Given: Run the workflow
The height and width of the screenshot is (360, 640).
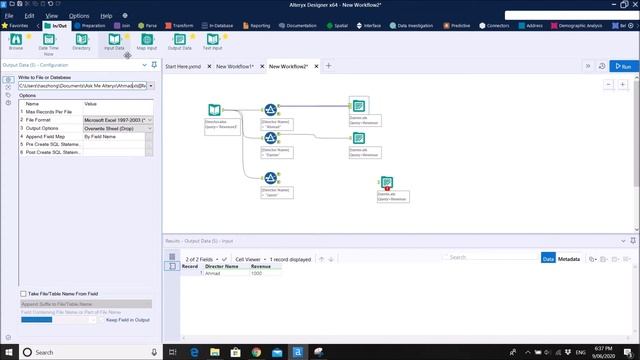Looking at the screenshot, I should pos(624,66).
